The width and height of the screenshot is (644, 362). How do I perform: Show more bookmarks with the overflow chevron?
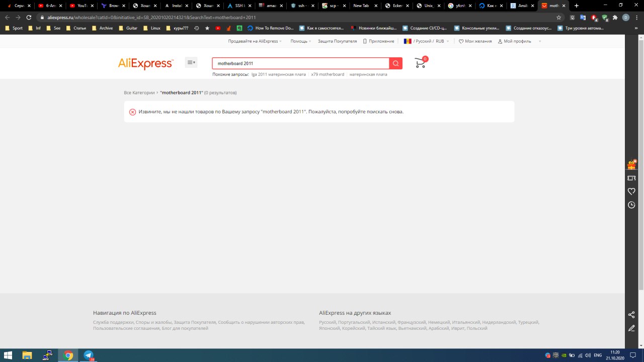[636, 28]
